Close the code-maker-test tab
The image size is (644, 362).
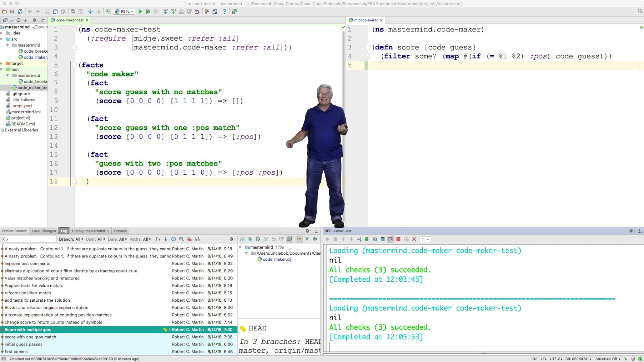87,20
